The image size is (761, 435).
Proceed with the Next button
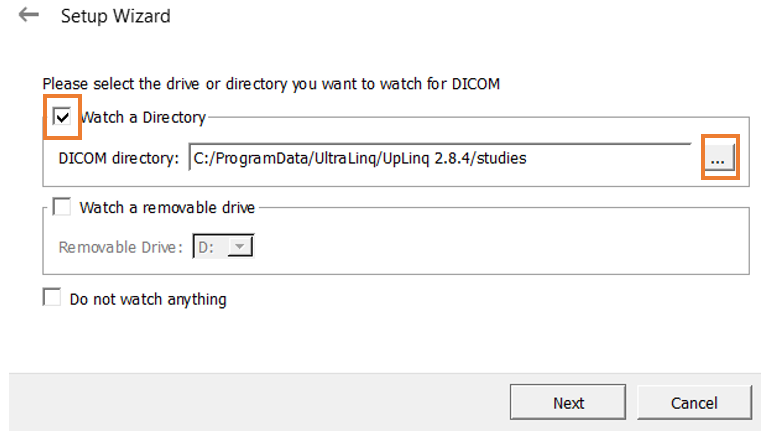click(567, 402)
